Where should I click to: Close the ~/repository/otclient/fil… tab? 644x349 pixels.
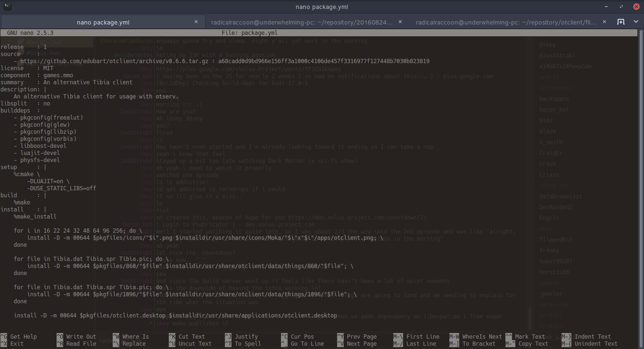pos(604,22)
